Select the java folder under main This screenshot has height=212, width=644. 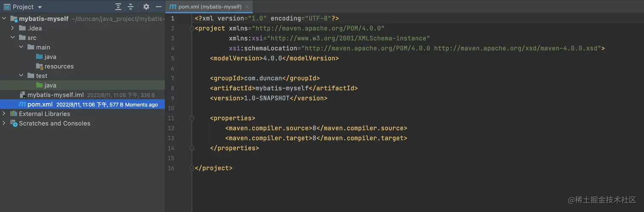(x=82, y=57)
